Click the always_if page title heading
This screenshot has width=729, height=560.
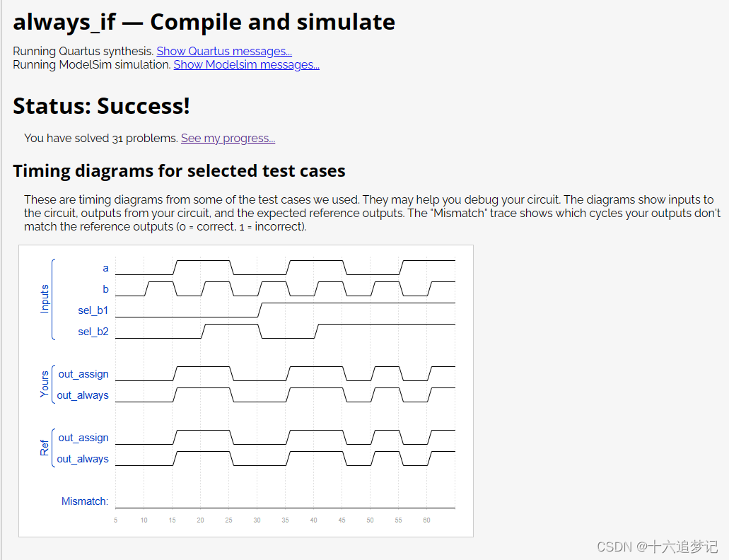[204, 22]
